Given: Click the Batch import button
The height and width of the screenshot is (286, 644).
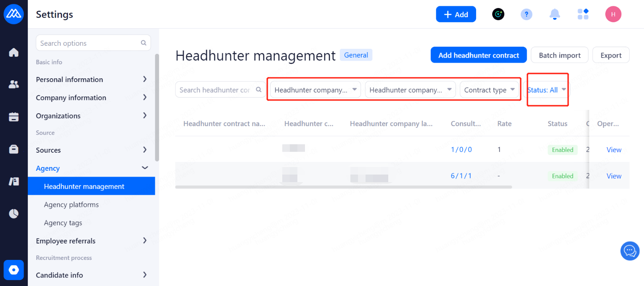Looking at the screenshot, I should point(559,55).
